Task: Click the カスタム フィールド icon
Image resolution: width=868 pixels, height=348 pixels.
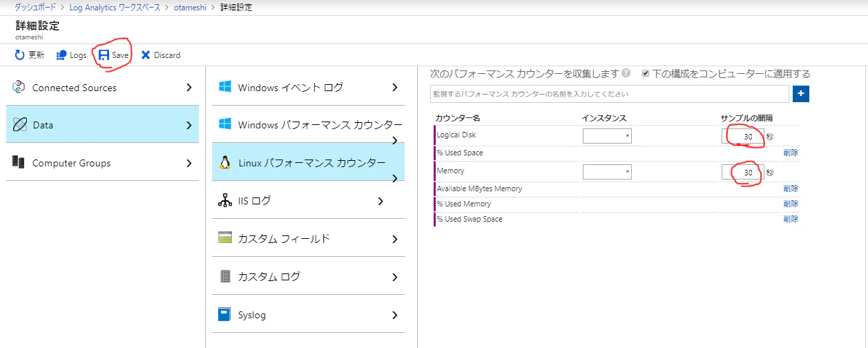Action: click(x=224, y=238)
